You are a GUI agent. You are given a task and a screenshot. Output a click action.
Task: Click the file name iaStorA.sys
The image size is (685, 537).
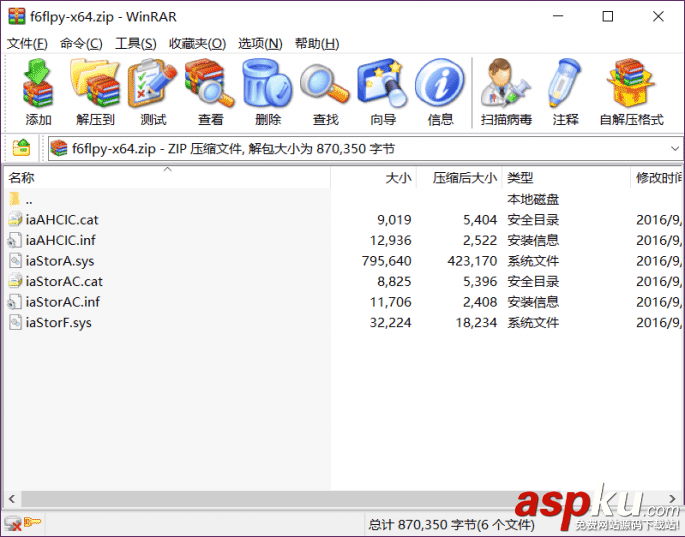(60, 261)
